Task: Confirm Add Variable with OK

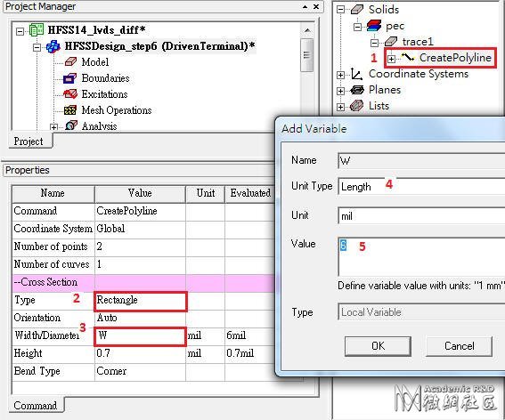Action: (378, 346)
